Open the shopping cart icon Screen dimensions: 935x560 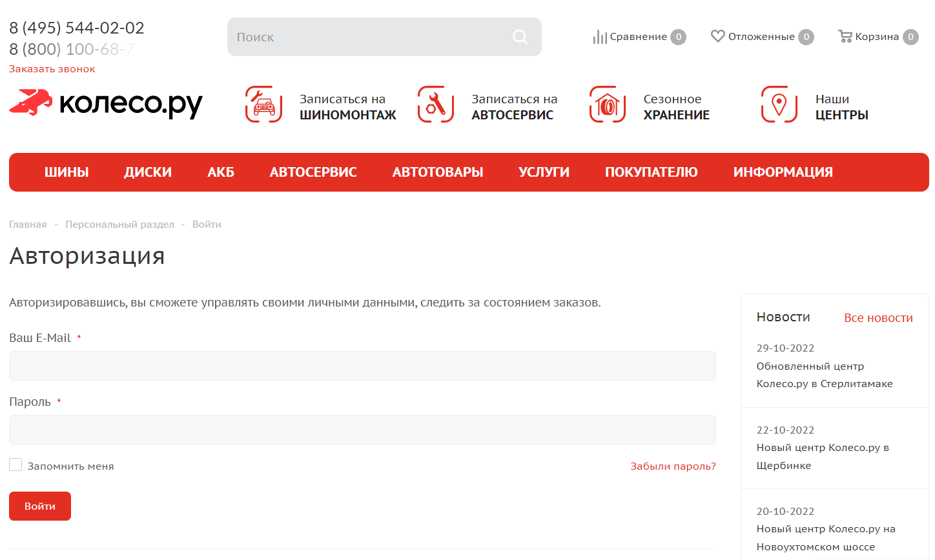[x=845, y=36]
